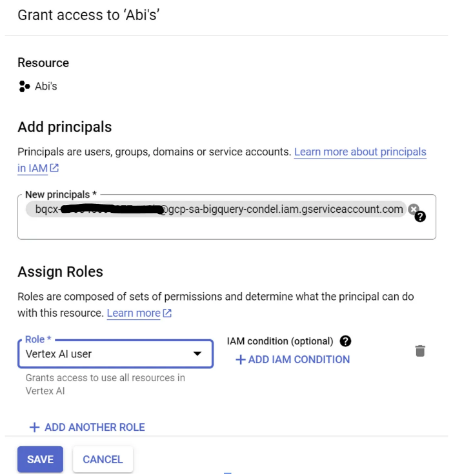Click the help icon in New principals field

420,217
